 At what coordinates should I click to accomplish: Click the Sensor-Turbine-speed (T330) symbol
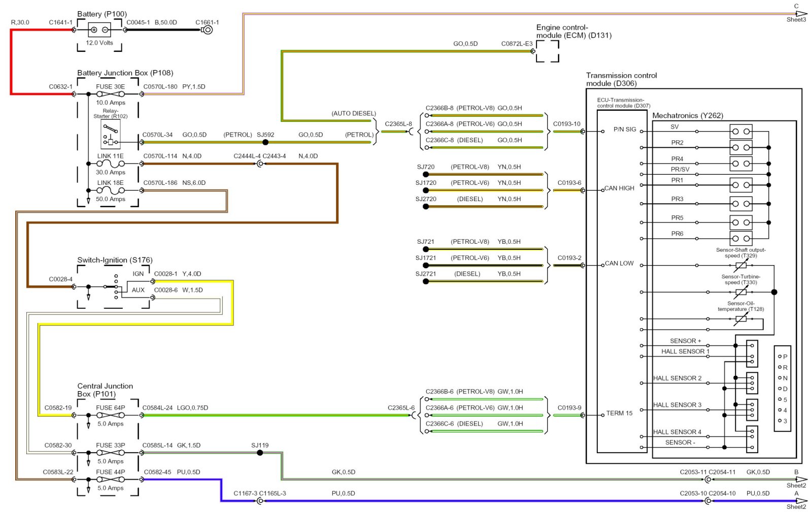click(x=741, y=292)
